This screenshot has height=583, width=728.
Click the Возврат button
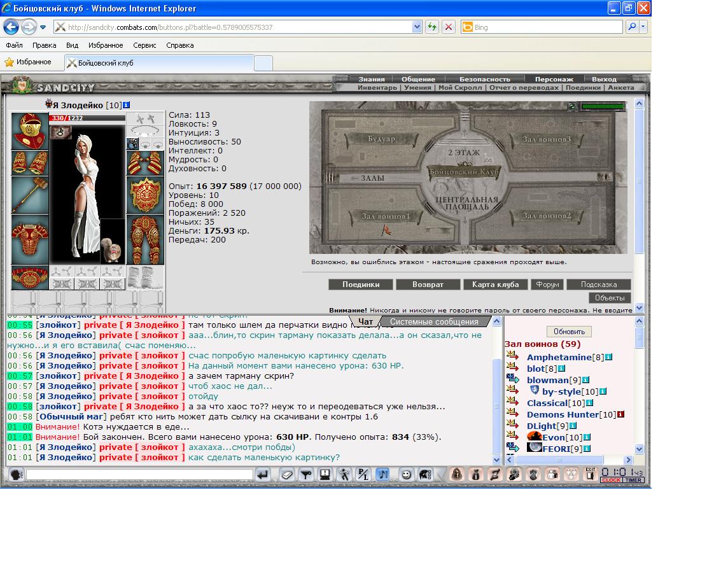click(428, 284)
